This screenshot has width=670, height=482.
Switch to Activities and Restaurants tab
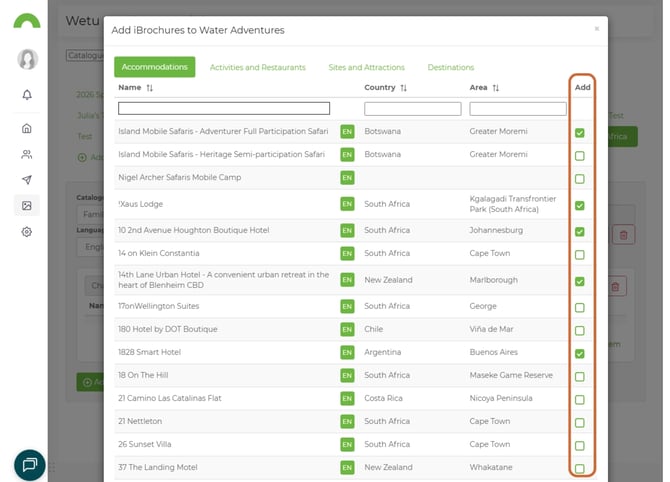pyautogui.click(x=258, y=68)
